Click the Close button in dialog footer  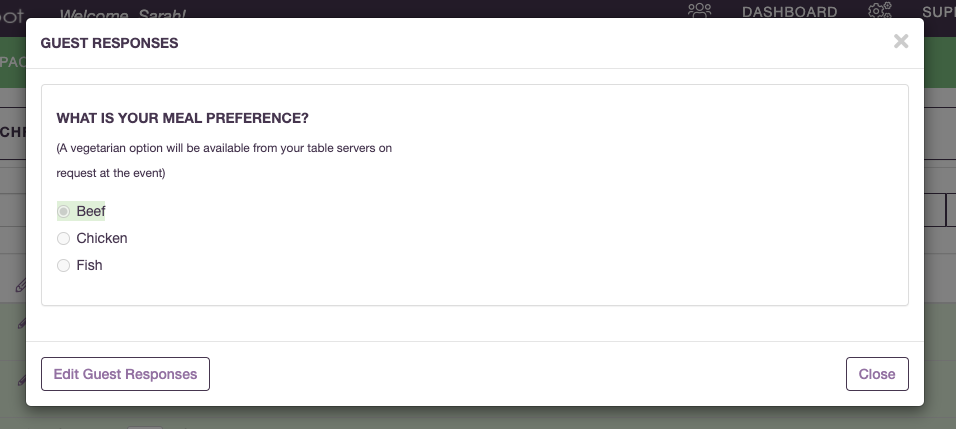[877, 374]
